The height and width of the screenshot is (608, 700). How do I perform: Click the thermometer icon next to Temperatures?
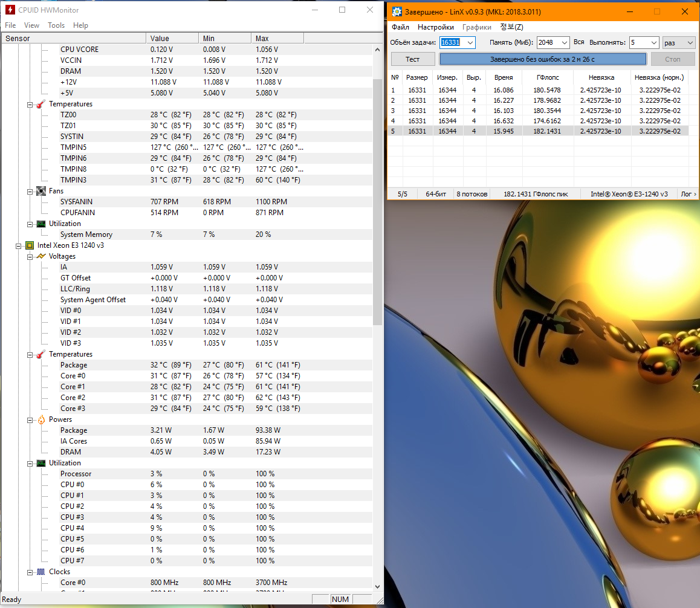pos(41,104)
